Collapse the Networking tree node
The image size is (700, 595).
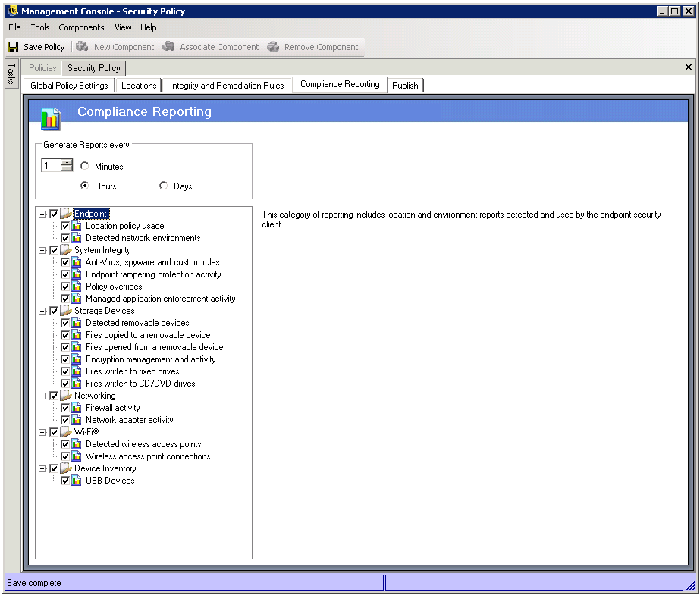click(x=42, y=396)
